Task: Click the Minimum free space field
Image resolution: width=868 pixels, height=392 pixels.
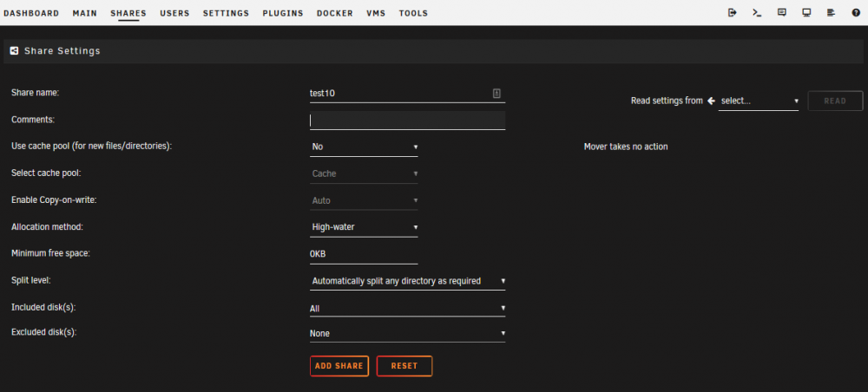Action: [364, 254]
